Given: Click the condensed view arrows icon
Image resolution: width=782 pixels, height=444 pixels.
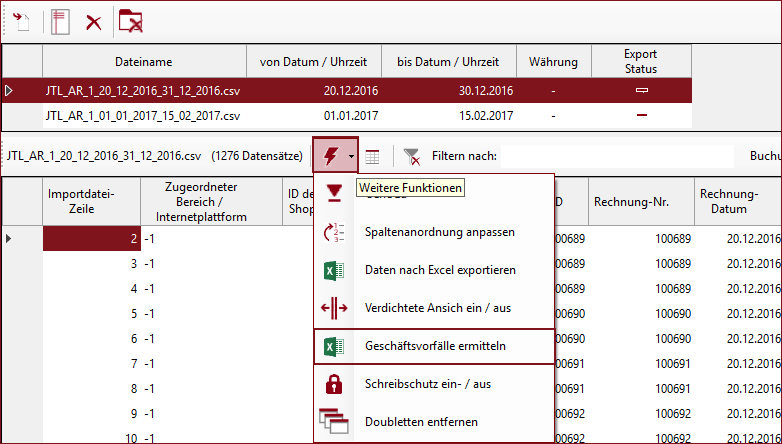Looking at the screenshot, I should pos(334,308).
